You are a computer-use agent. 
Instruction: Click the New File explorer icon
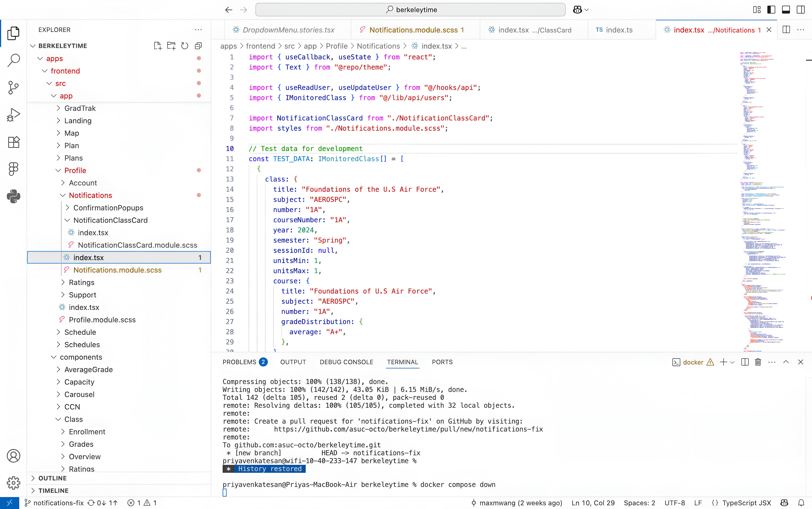(158, 46)
